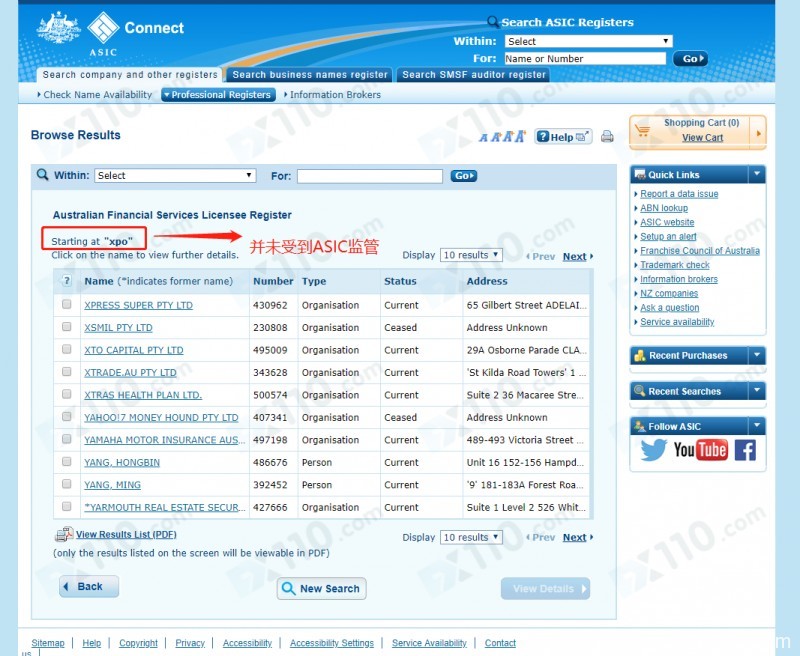Image resolution: width=800 pixels, height=656 pixels.
Task: Open XPRESS SUPER PTY LTD details link
Action: pyautogui.click(x=138, y=305)
